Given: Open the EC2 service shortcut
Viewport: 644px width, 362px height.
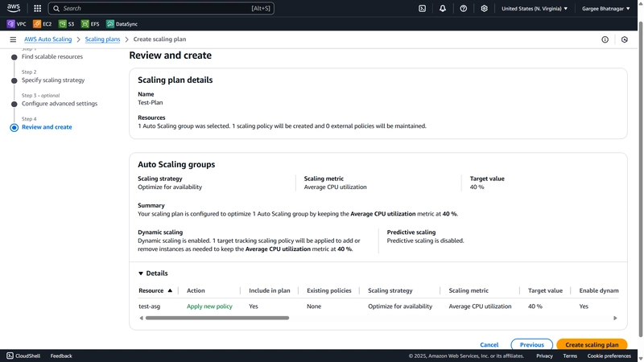Looking at the screenshot, I should pos(43,24).
